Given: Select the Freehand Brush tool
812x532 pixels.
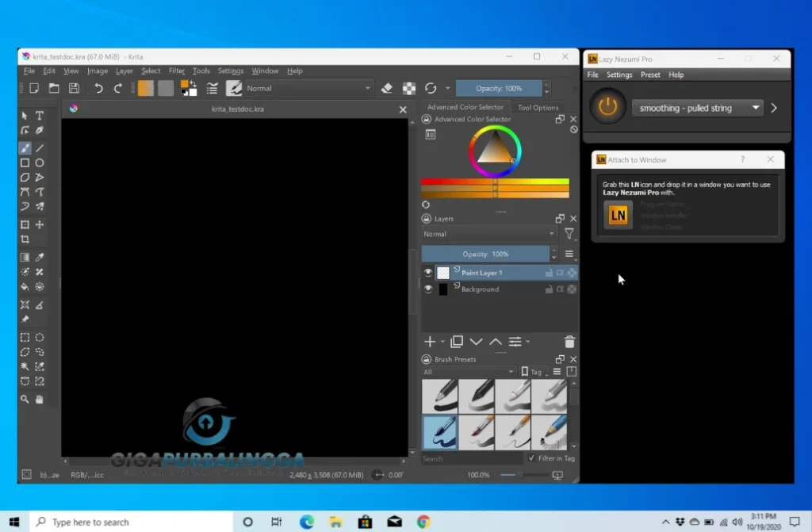Looking at the screenshot, I should [x=25, y=148].
